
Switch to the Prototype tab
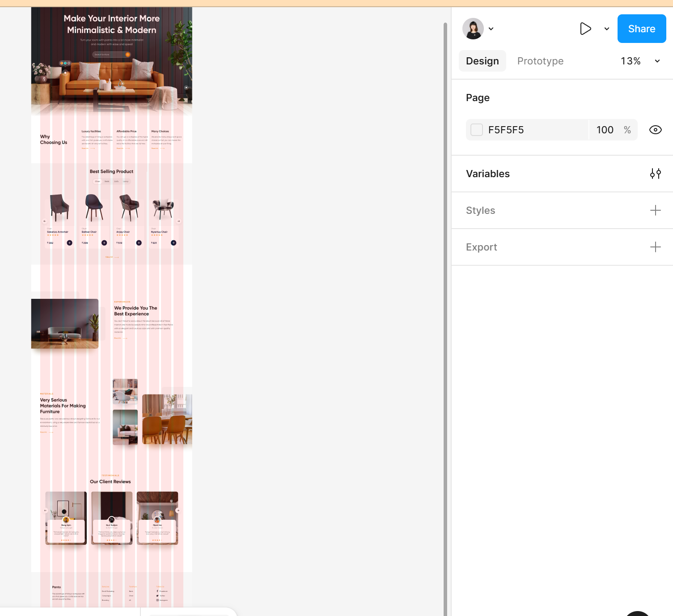tap(540, 61)
